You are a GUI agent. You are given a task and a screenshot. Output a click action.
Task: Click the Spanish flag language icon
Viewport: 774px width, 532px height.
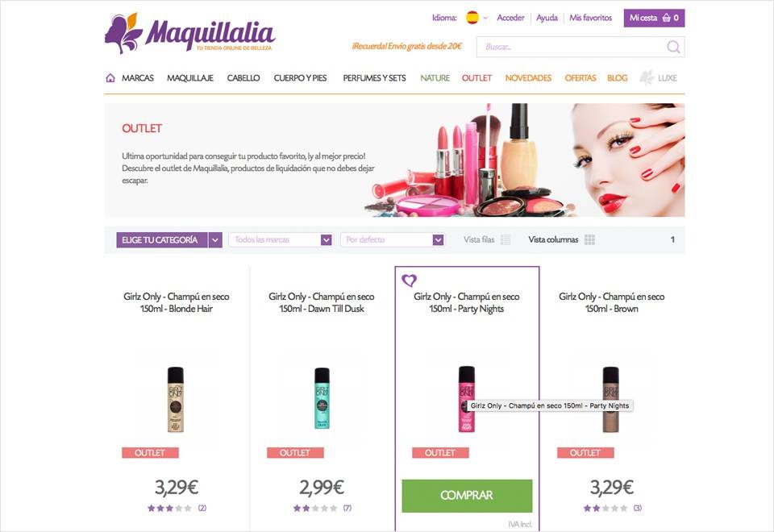coord(472,18)
